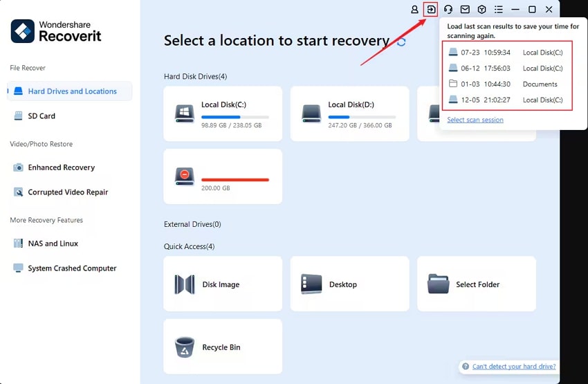Choose Disk Image in Quick Access
The image size is (588, 384).
click(x=223, y=284)
